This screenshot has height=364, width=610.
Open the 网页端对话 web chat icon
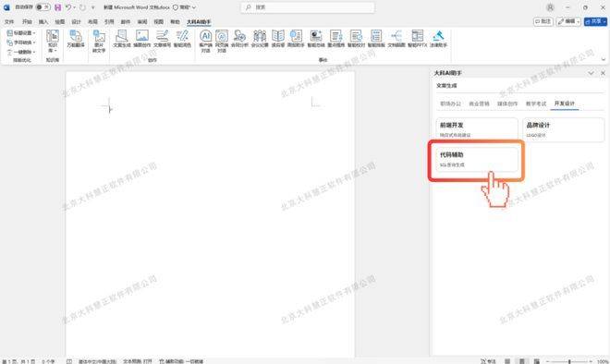click(222, 41)
